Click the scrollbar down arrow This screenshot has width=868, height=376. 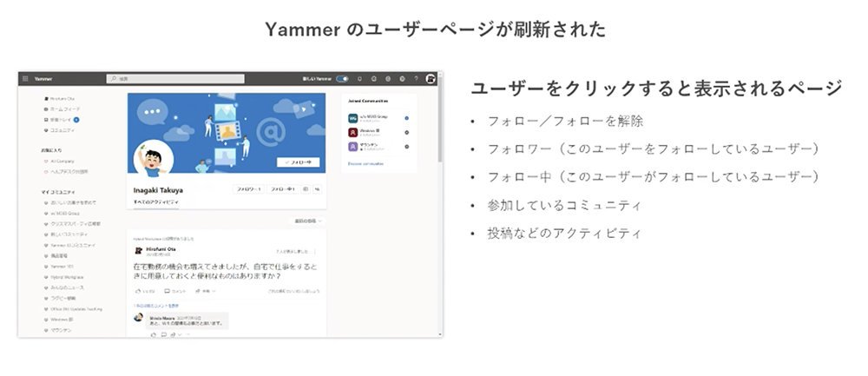pyautogui.click(x=441, y=334)
